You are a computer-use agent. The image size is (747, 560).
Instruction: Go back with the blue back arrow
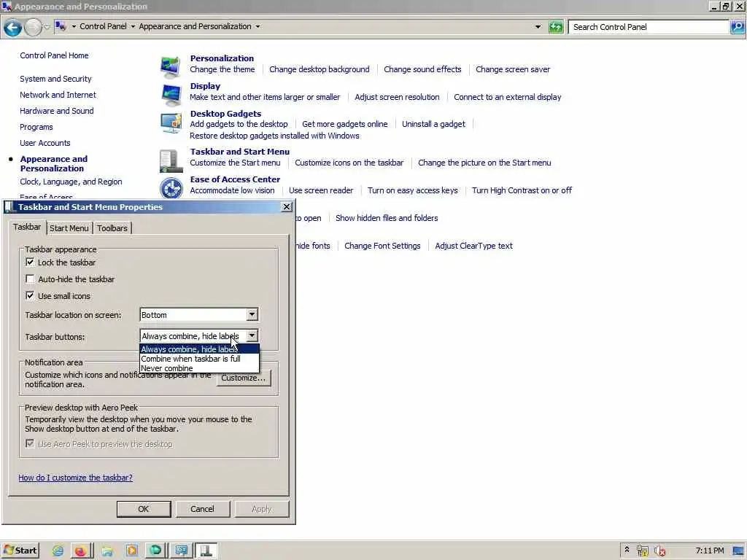coord(12,28)
